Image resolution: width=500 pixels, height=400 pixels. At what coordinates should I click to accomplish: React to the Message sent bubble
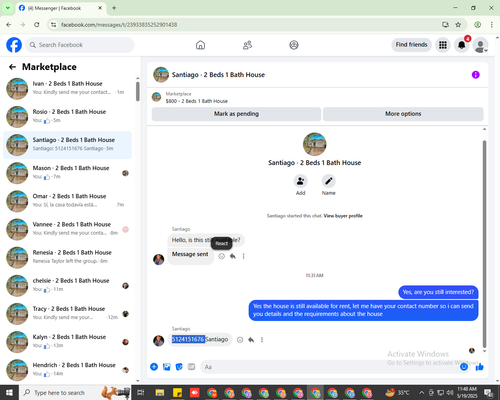click(221, 256)
